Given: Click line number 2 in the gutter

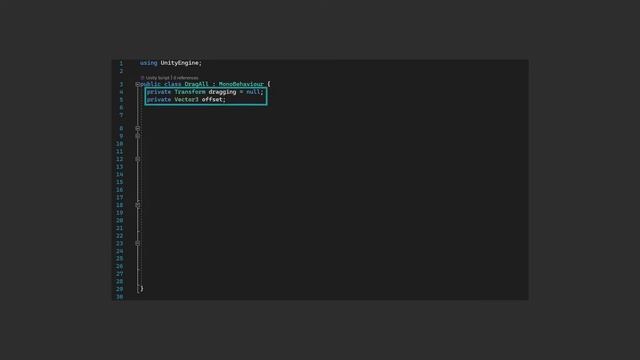Looking at the screenshot, I should coord(121,71).
